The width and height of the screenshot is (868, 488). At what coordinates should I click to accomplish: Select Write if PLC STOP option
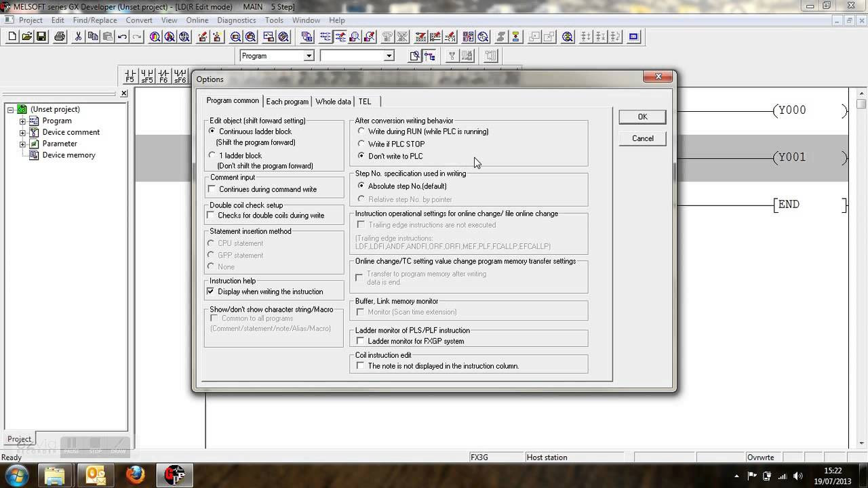(x=361, y=144)
